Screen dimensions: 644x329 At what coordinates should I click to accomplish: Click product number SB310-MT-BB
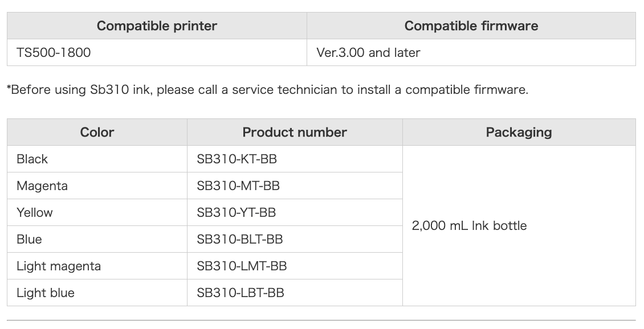(238, 186)
